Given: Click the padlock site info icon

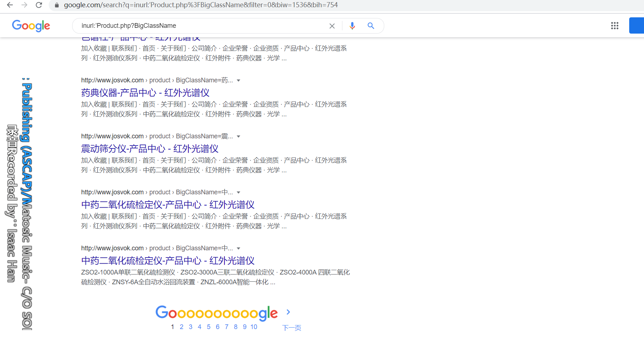Looking at the screenshot, I should (57, 5).
